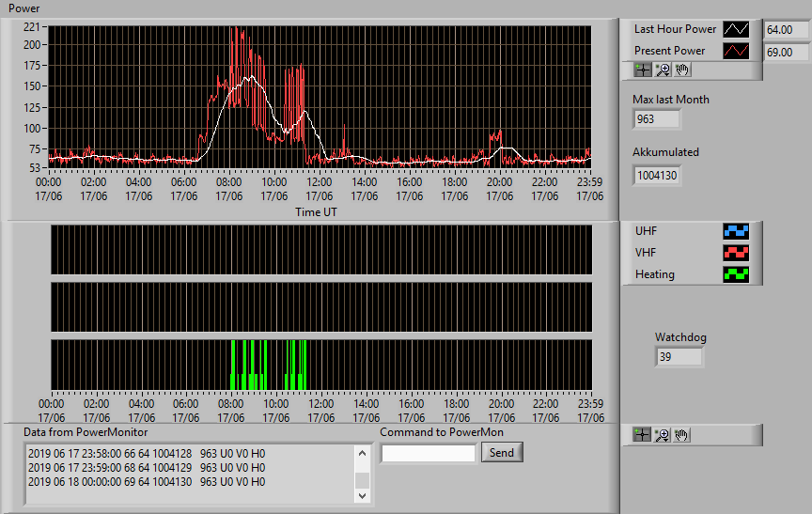Click the Max last Month value field
Screen dimensions: 812x514
pyautogui.click(x=656, y=119)
